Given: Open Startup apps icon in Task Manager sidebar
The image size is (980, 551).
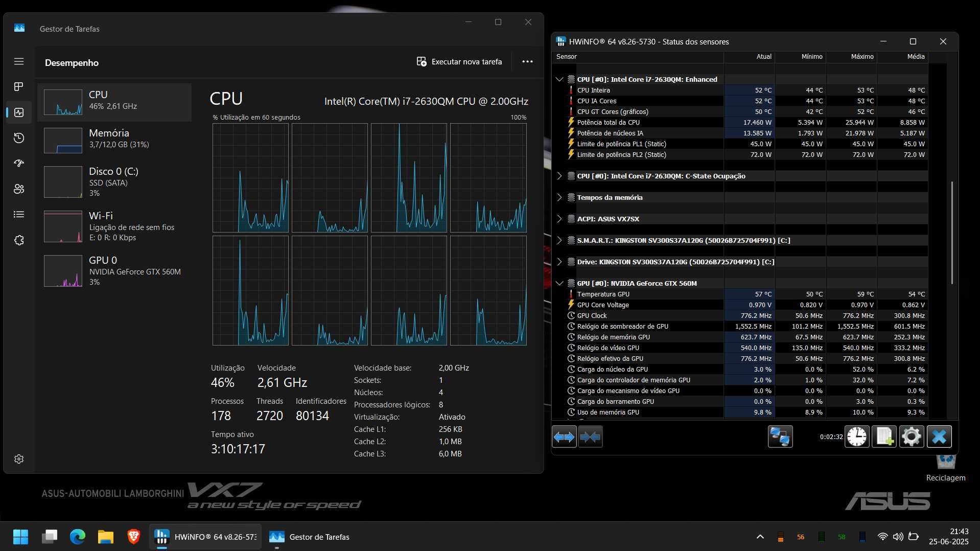Looking at the screenshot, I should pyautogui.click(x=19, y=163).
